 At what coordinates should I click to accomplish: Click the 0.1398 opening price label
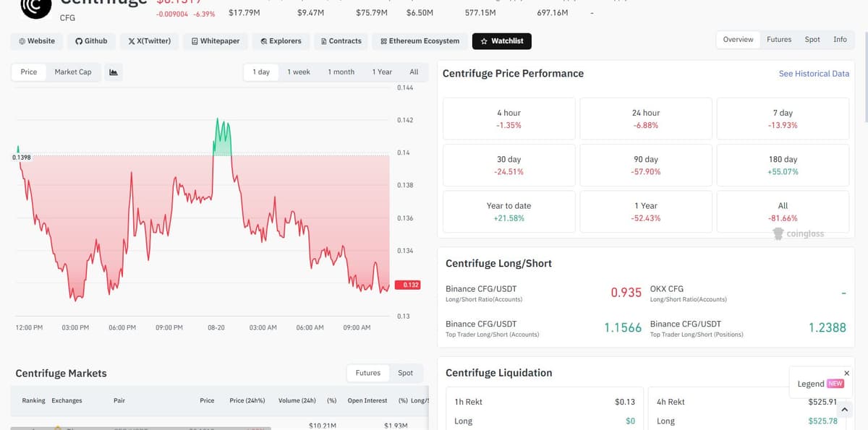[x=20, y=157]
